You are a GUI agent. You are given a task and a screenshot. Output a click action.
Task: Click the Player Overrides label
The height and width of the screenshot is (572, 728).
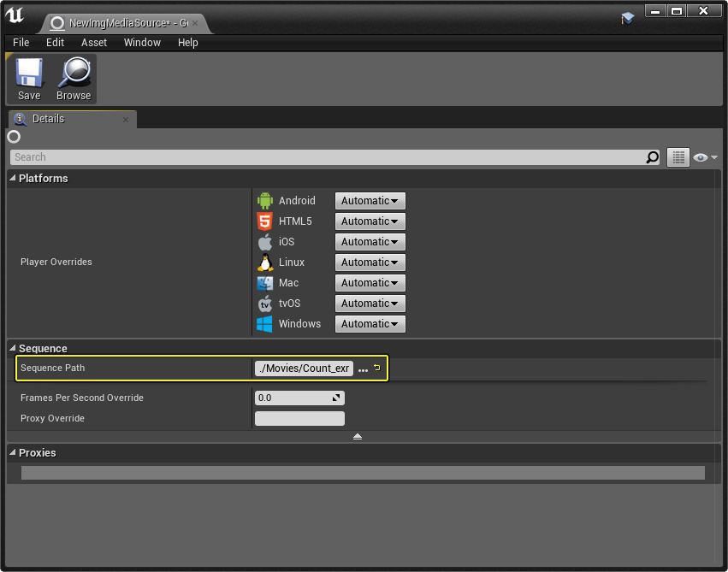[56, 262]
